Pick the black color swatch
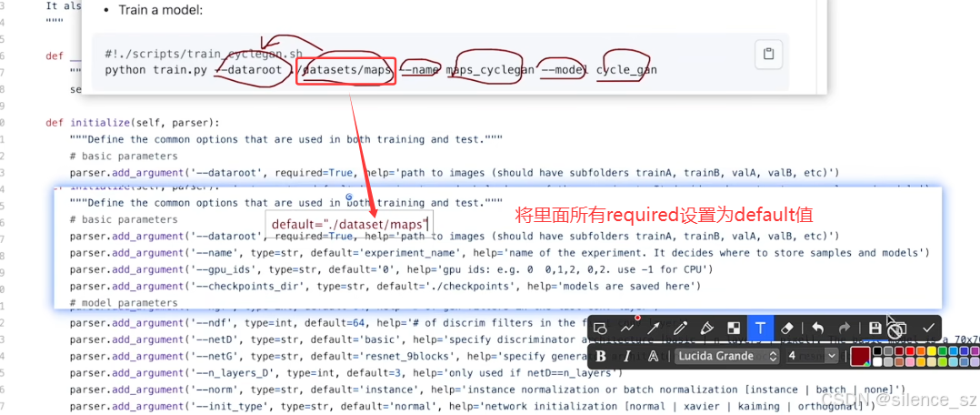This screenshot has width=980, height=415. (877, 351)
